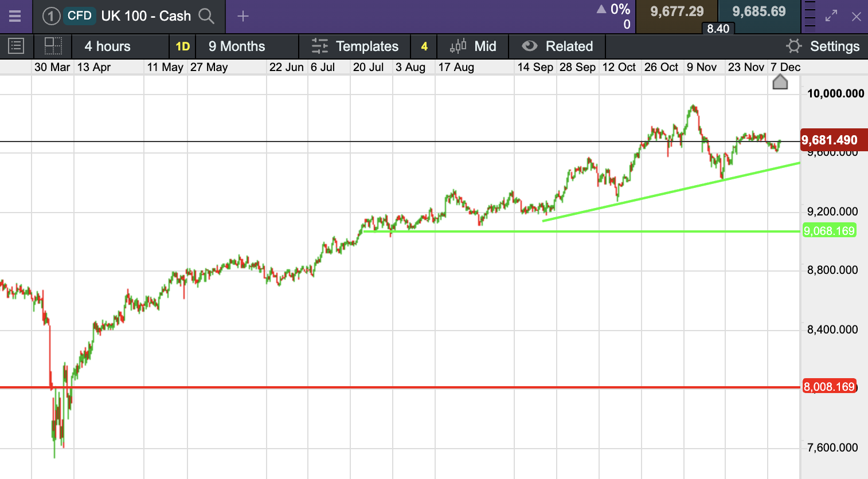Click the buy price 9,685.69
This screenshot has width=868, height=479.
(759, 11)
